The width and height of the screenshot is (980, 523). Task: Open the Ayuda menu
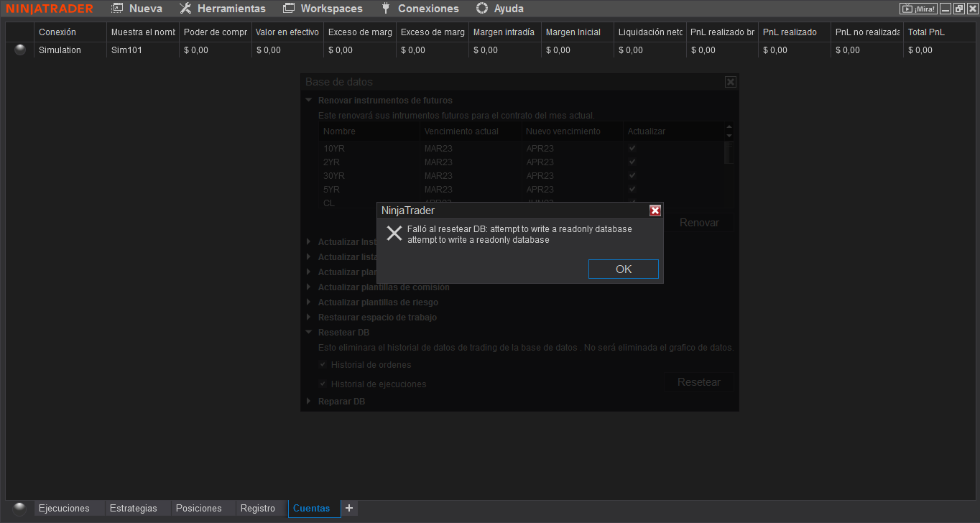[500, 9]
